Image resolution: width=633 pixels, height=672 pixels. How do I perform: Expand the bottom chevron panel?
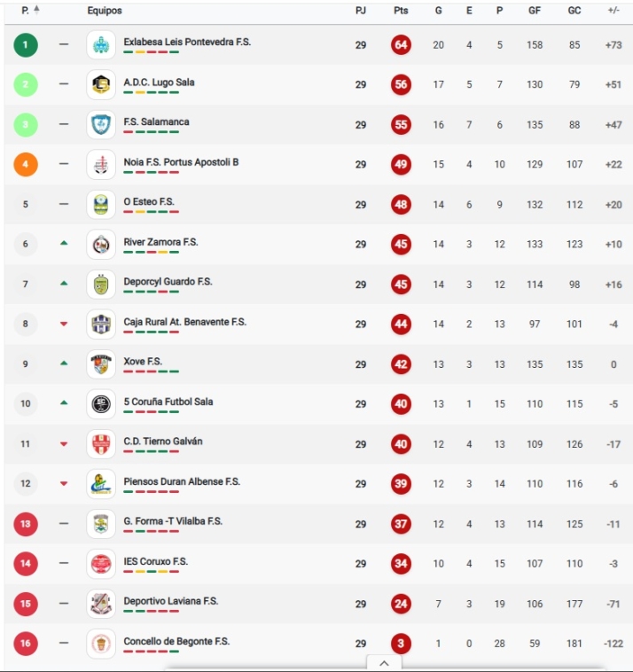pyautogui.click(x=384, y=662)
